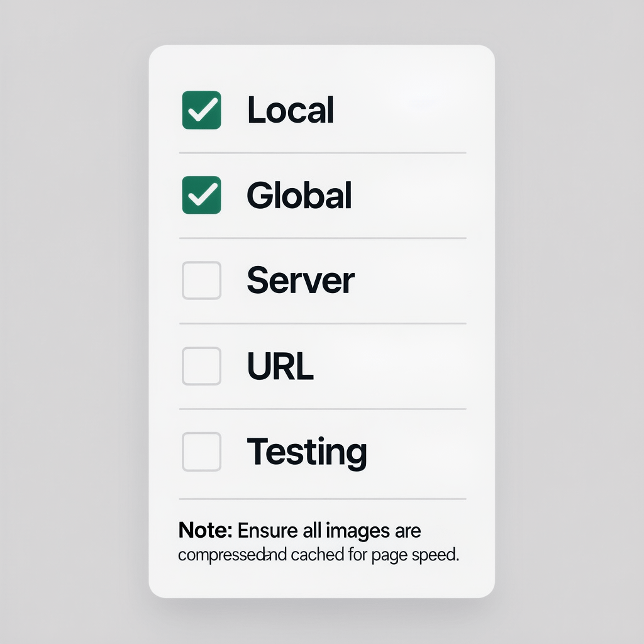This screenshot has width=644, height=644.
Task: Click the divider below Local
Action: (322, 152)
